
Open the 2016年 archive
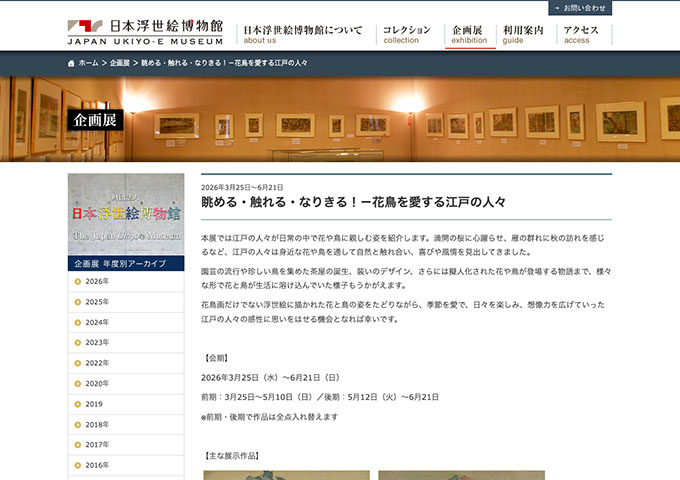(126, 465)
